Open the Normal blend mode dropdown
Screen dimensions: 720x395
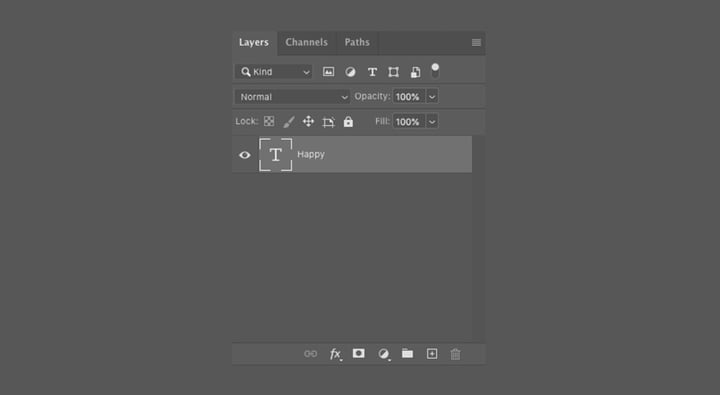[x=292, y=96]
